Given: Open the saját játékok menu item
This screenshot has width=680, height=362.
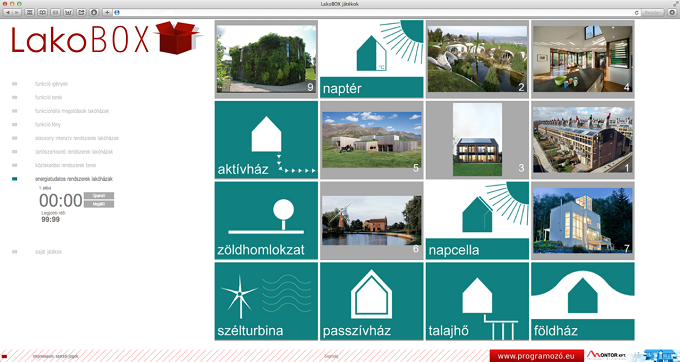Looking at the screenshot, I should pyautogui.click(x=48, y=251).
